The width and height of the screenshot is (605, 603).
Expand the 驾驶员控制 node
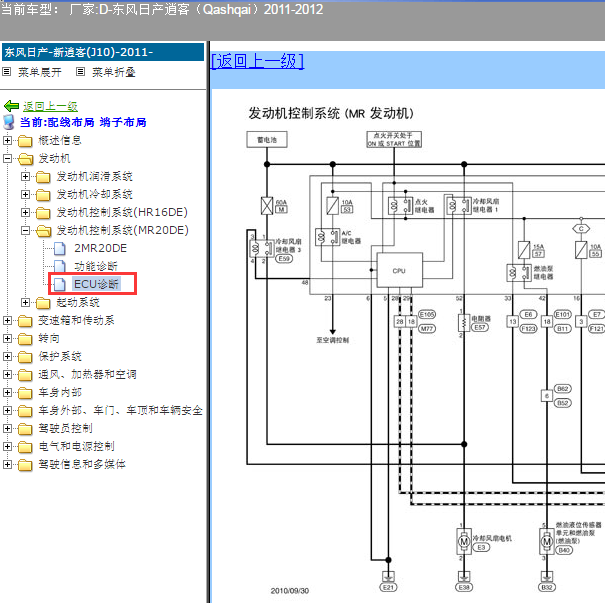[x=7, y=428]
